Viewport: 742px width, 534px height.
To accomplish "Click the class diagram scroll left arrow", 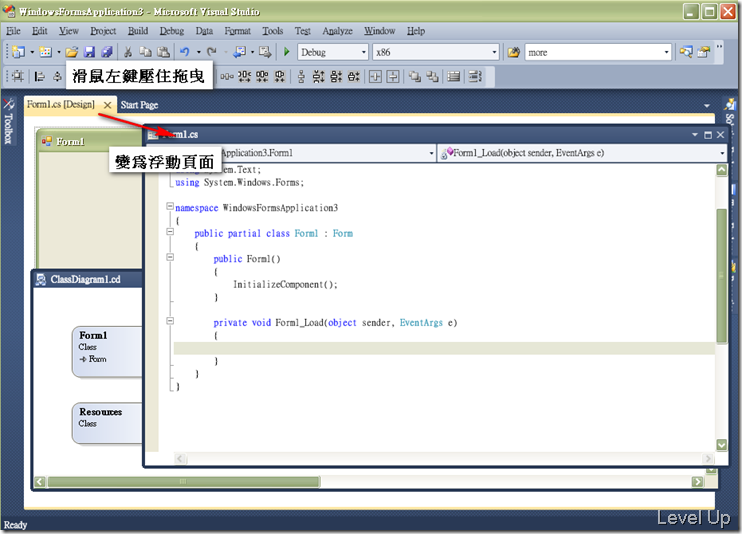I will [x=40, y=482].
